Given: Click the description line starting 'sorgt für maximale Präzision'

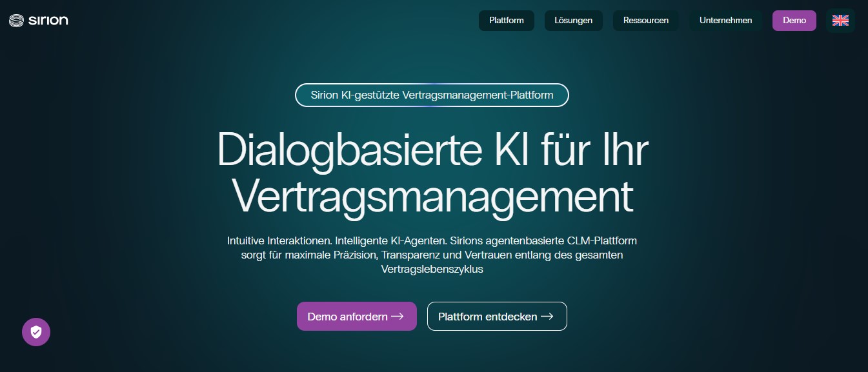Looking at the screenshot, I should 432,255.
